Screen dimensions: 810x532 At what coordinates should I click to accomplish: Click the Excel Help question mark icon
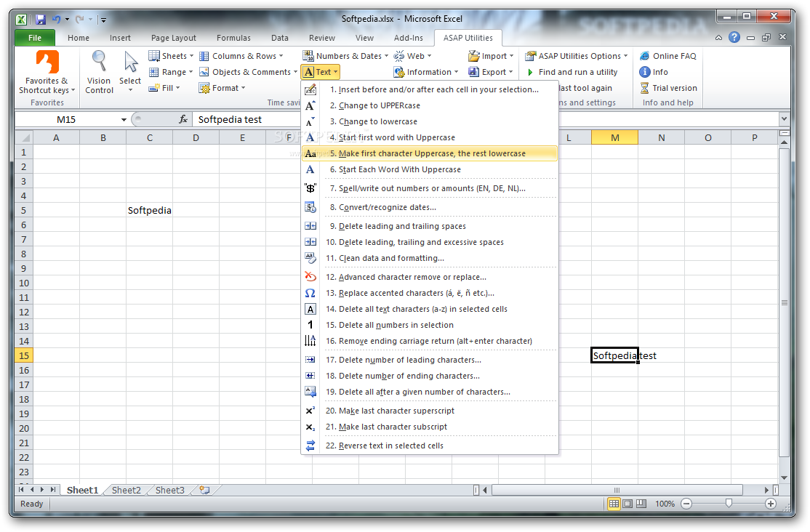[x=734, y=37]
